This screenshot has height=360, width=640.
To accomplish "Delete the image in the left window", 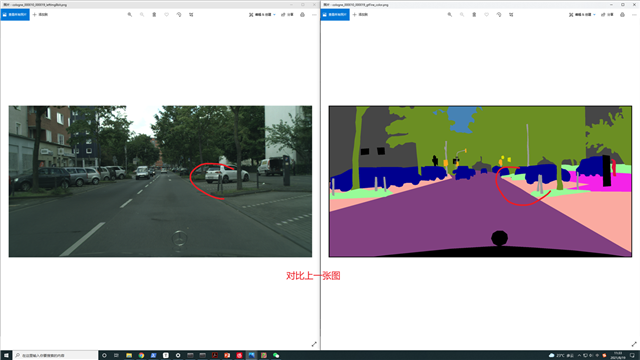I will pos(154,15).
